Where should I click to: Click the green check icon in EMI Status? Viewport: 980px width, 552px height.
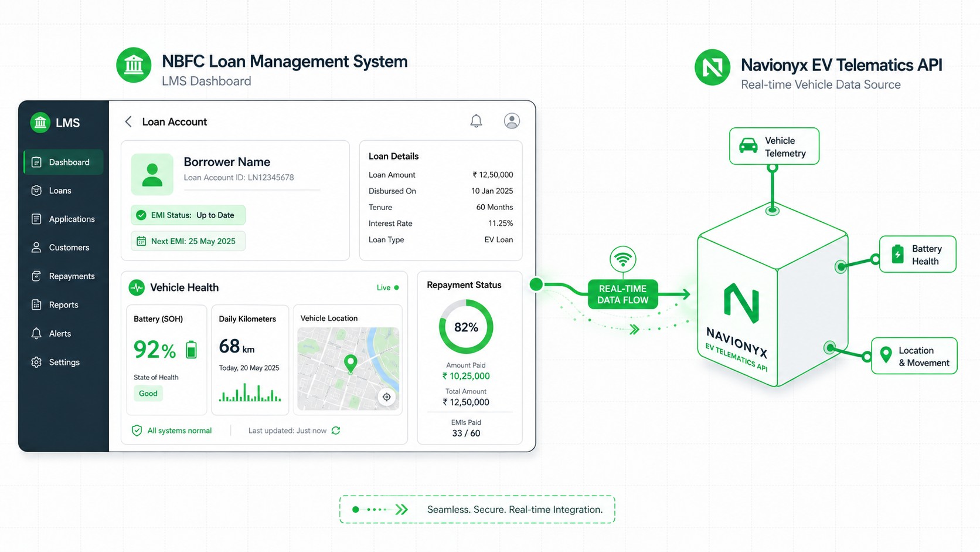(x=141, y=215)
